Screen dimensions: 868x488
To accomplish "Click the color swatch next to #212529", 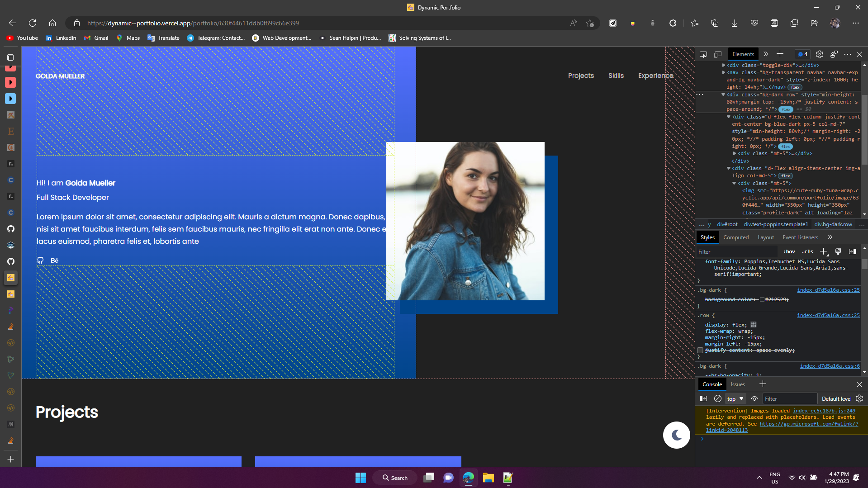I will tap(762, 299).
